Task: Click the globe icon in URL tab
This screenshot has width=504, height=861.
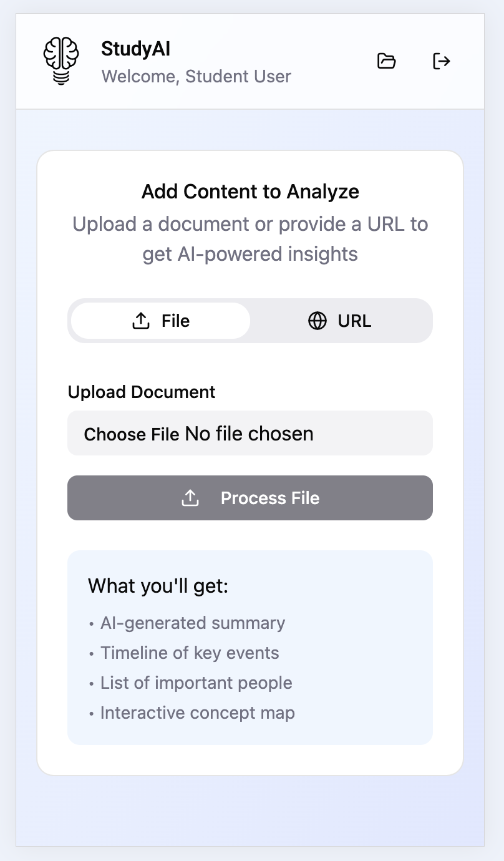Action: [x=317, y=321]
